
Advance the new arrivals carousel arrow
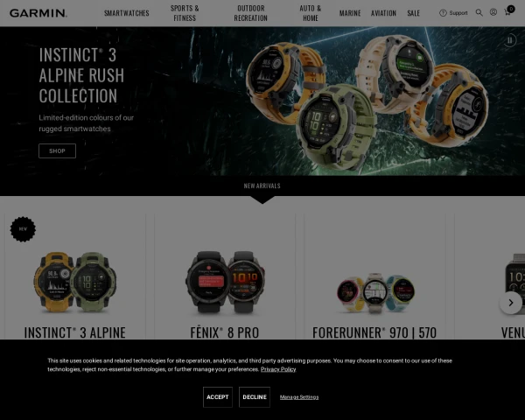511,303
